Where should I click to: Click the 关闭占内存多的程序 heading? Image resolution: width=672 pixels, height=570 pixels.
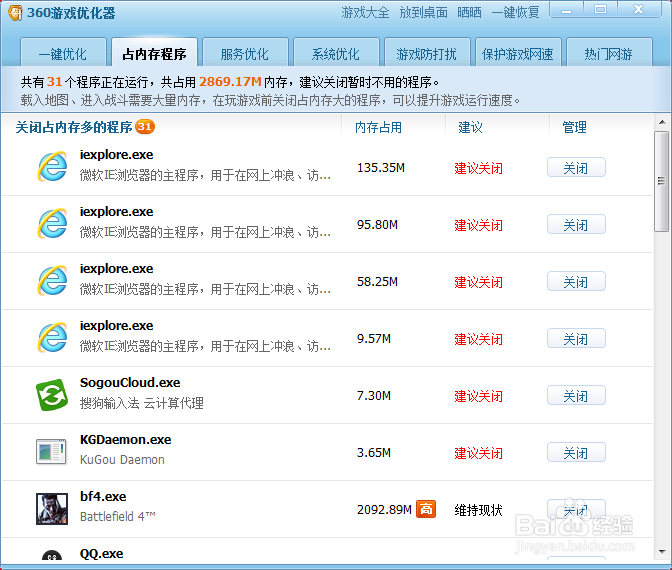74,127
